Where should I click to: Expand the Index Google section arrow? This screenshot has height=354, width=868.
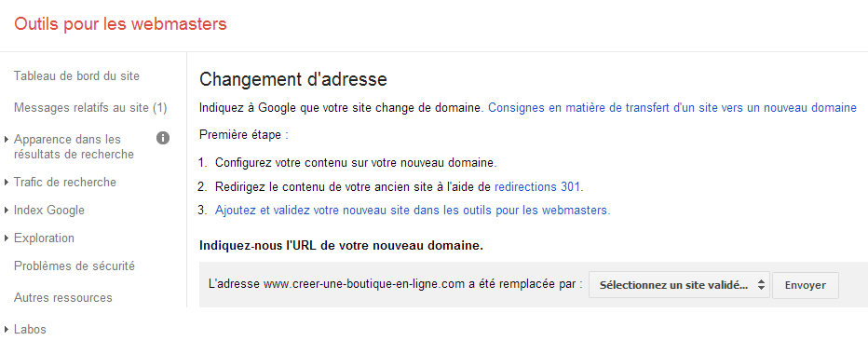click(x=7, y=211)
